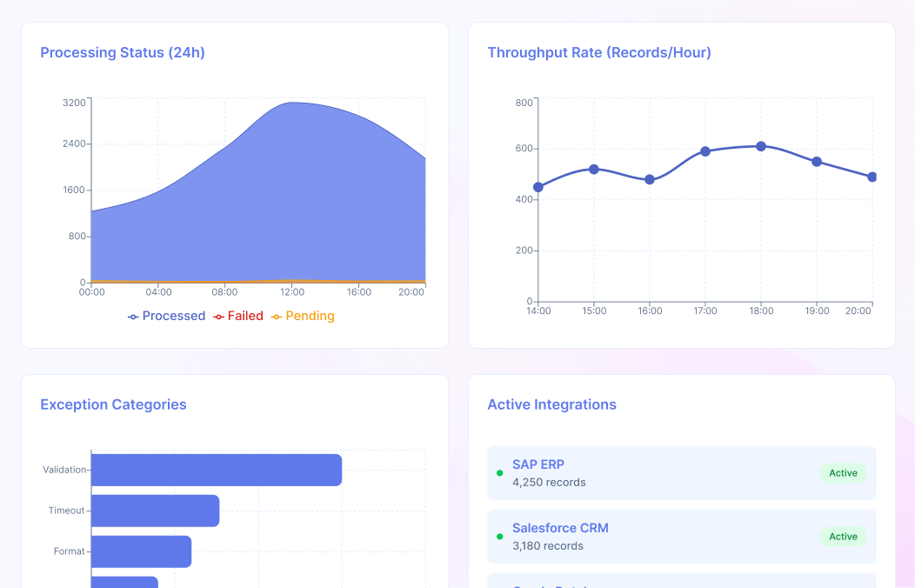Click the 16:00 throughput data point

coord(650,180)
